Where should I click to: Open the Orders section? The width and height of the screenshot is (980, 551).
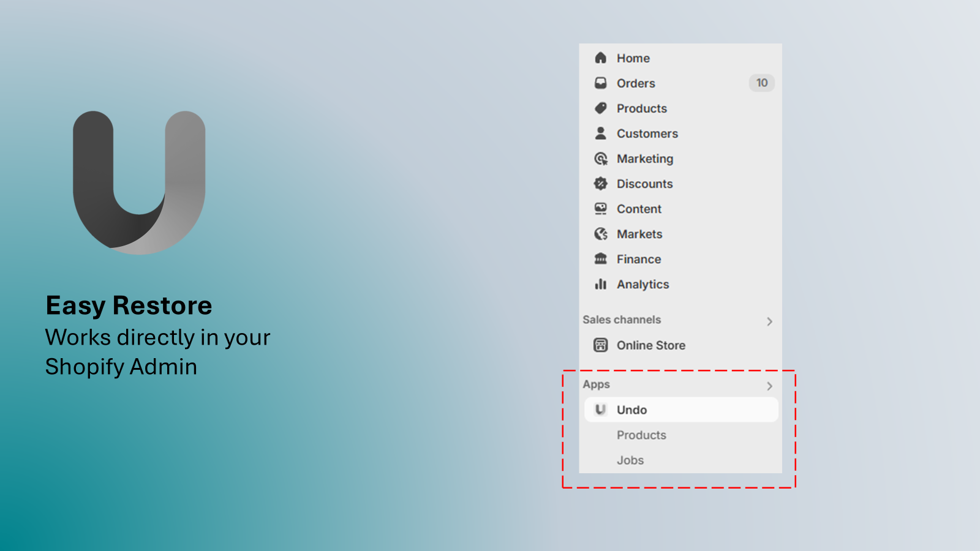point(636,83)
